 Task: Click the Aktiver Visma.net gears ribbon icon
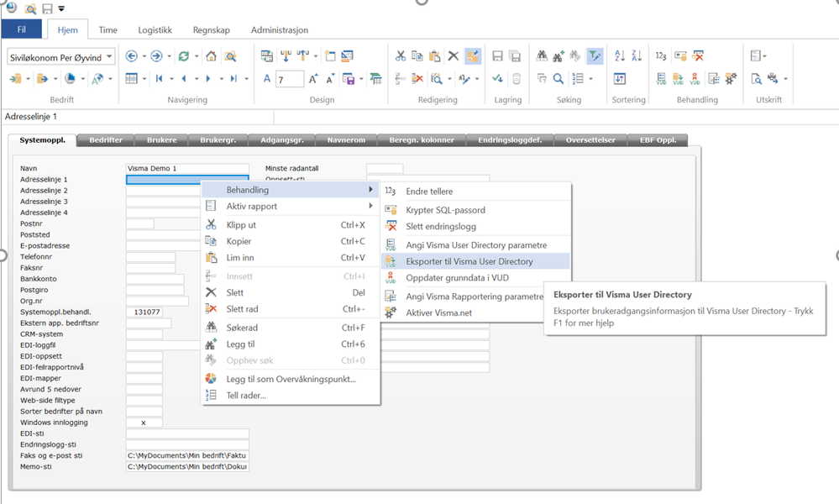tap(731, 79)
